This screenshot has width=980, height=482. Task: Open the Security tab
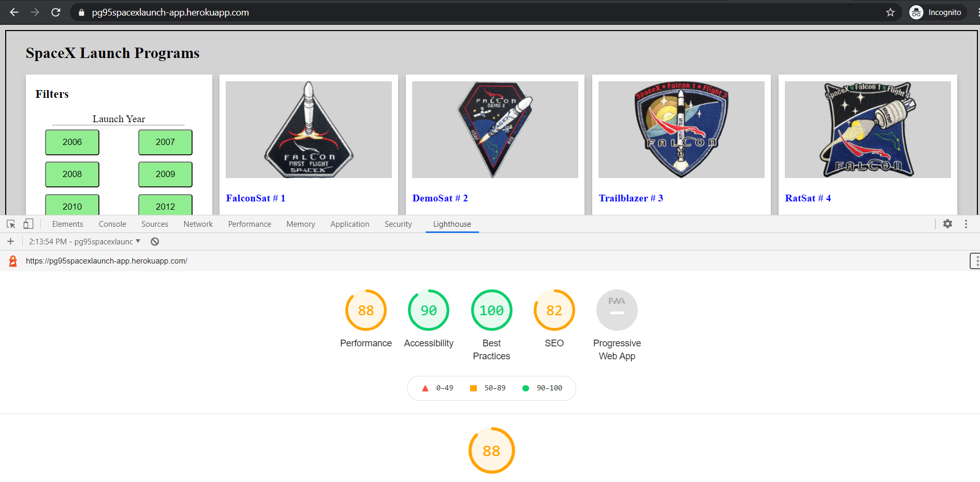pos(398,224)
